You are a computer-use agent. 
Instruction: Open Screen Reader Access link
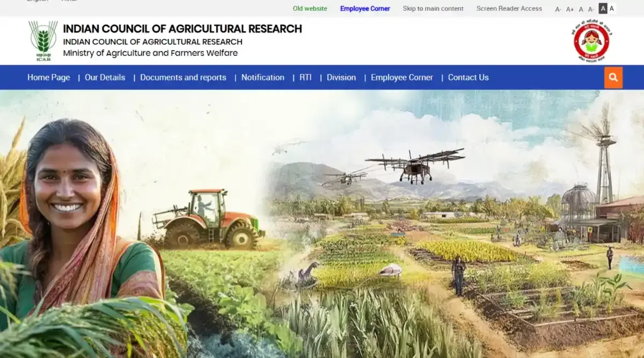509,9
